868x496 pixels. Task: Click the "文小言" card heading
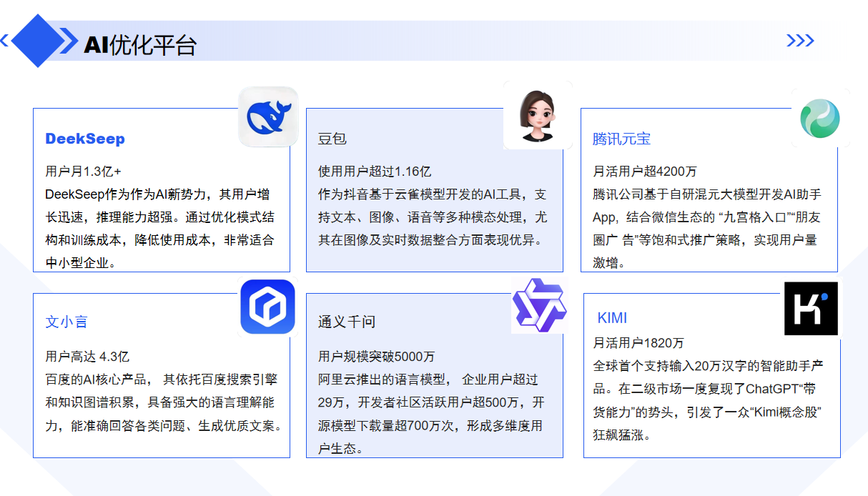(66, 322)
